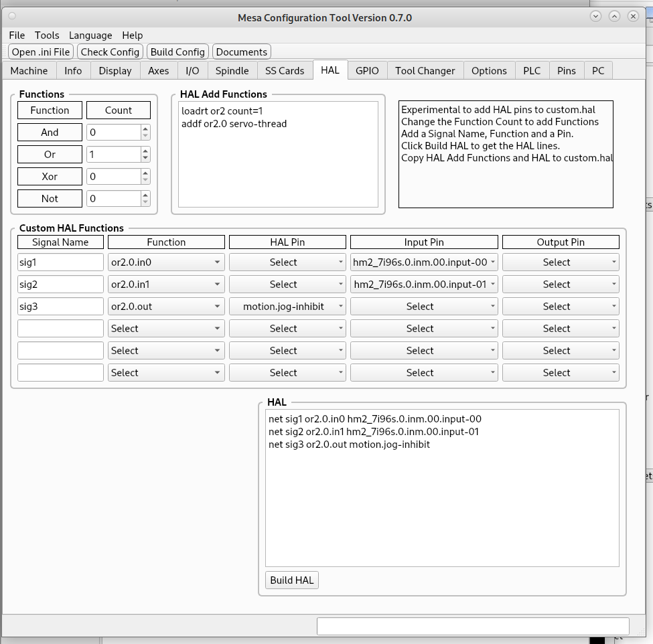653x644 pixels.
Task: Open sig2 row's HAL Pin dropdown
Action: pyautogui.click(x=287, y=285)
